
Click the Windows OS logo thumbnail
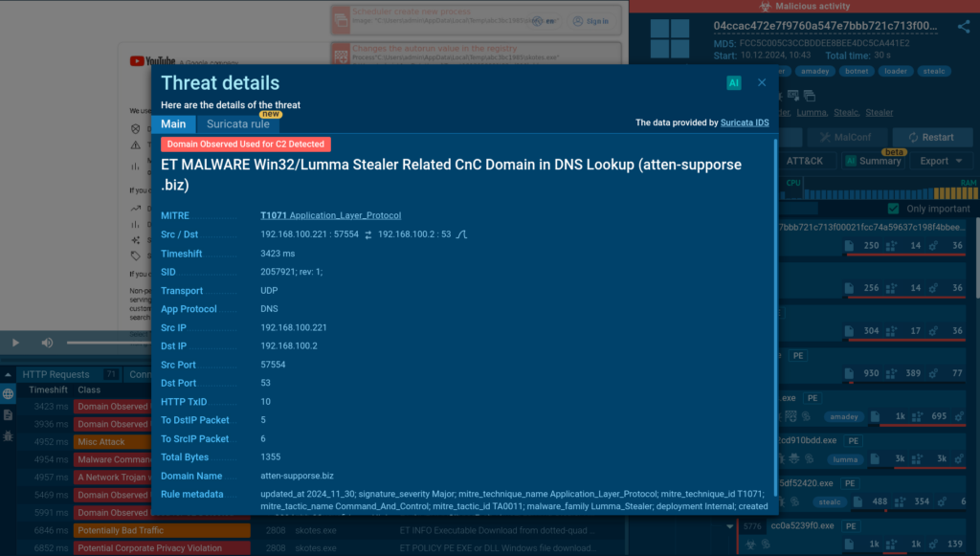(669, 38)
